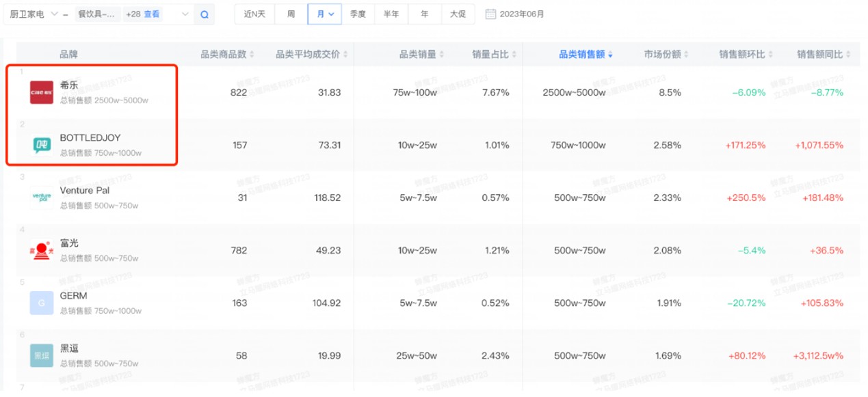
Task: Open the 月 period dropdown
Action: (325, 14)
